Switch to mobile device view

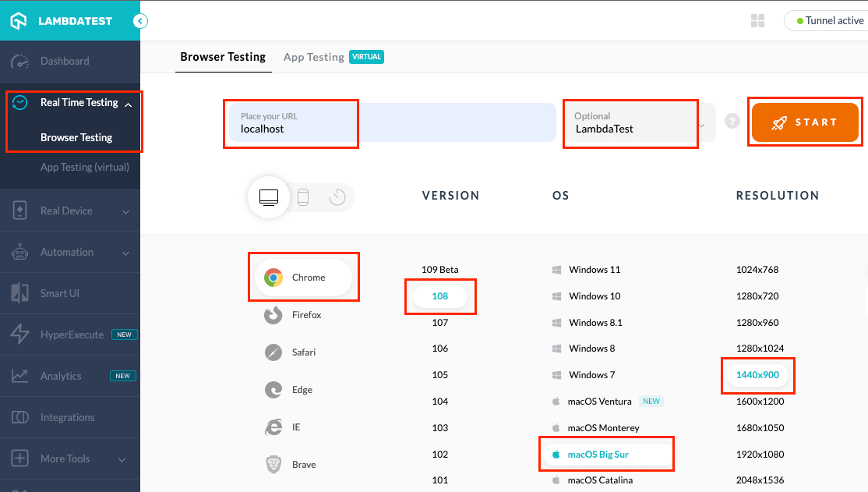tap(303, 197)
